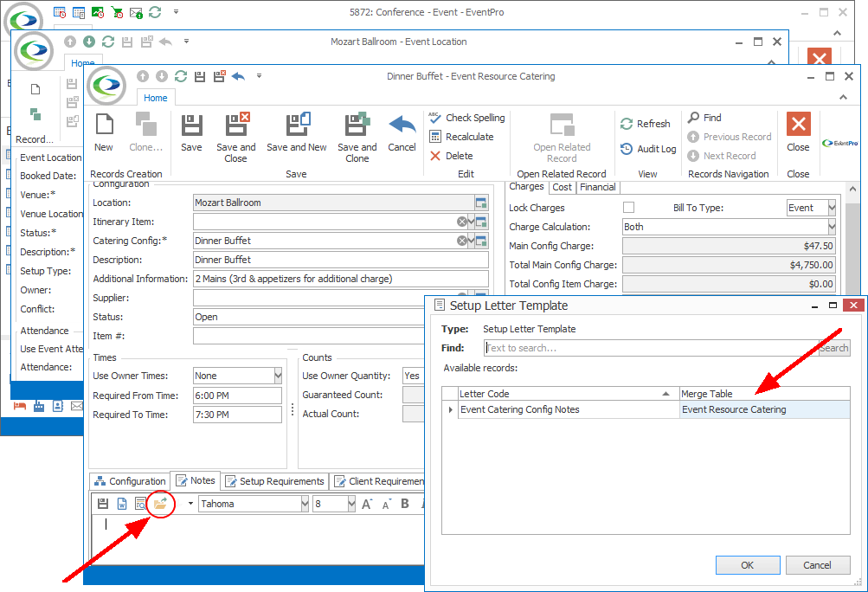The width and height of the screenshot is (868, 592).
Task: Sort by the Merge Table column header
Action: (764, 394)
